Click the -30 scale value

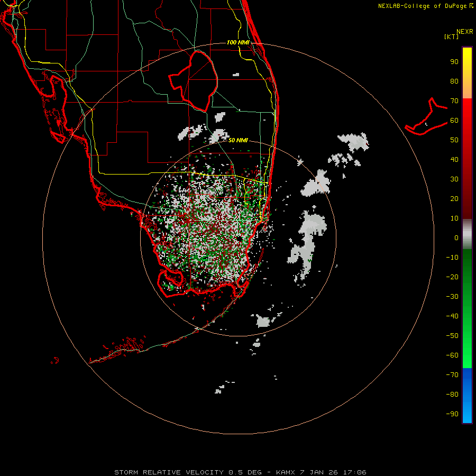(452, 297)
